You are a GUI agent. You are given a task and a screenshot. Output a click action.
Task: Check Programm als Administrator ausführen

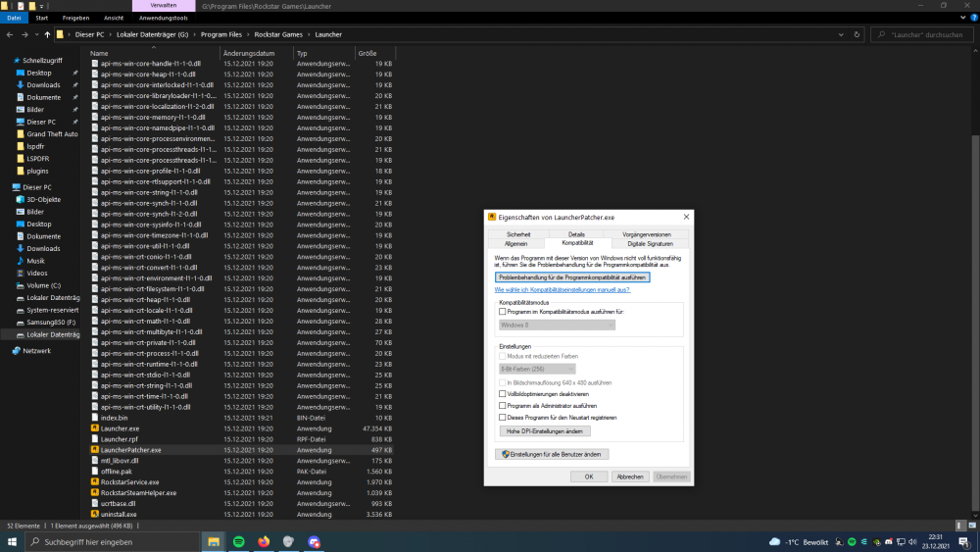(x=502, y=406)
